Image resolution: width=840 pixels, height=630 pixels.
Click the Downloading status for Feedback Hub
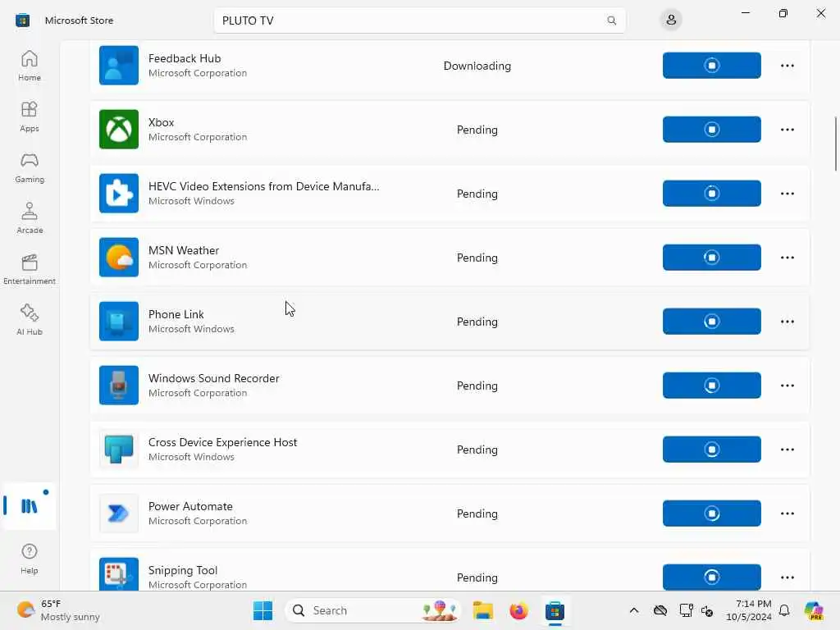pos(477,66)
